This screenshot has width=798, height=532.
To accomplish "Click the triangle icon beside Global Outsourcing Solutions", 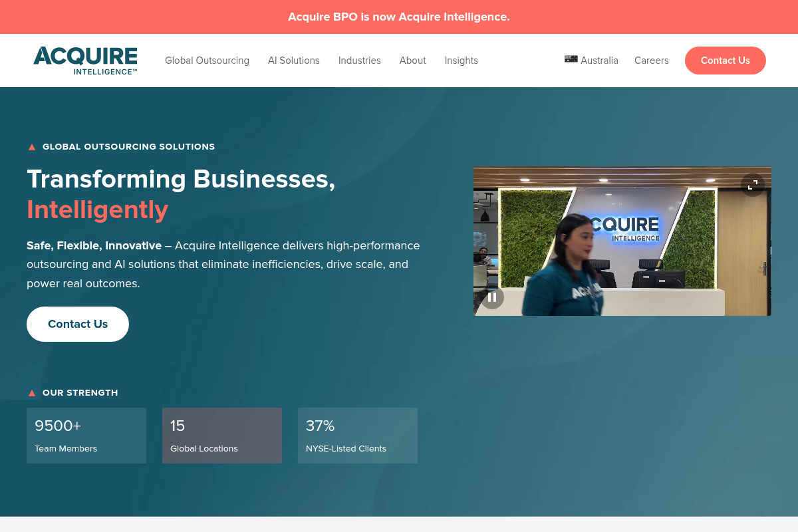I will (x=32, y=147).
